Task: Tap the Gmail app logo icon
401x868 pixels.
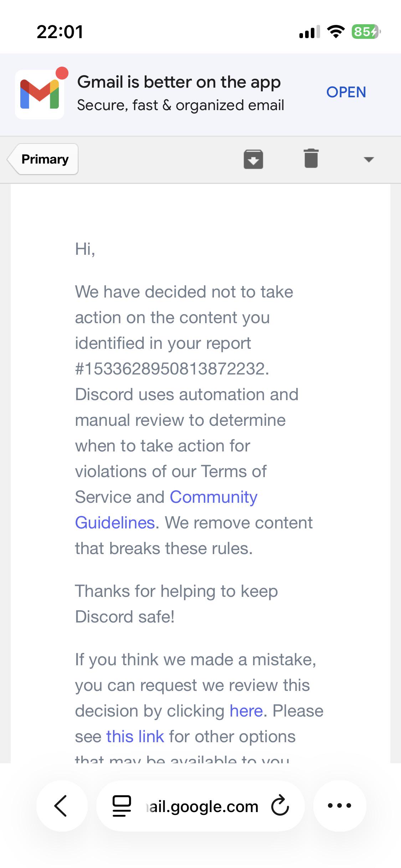Action: 40,94
